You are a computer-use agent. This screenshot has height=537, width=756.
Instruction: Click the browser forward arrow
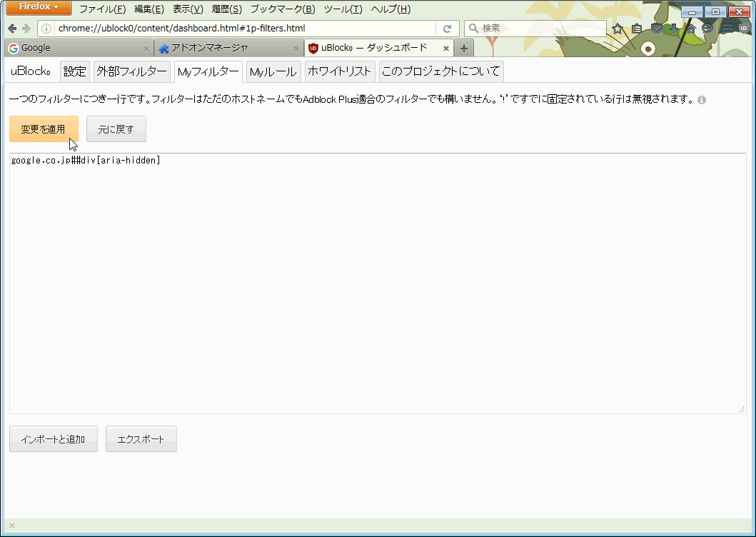coord(26,29)
